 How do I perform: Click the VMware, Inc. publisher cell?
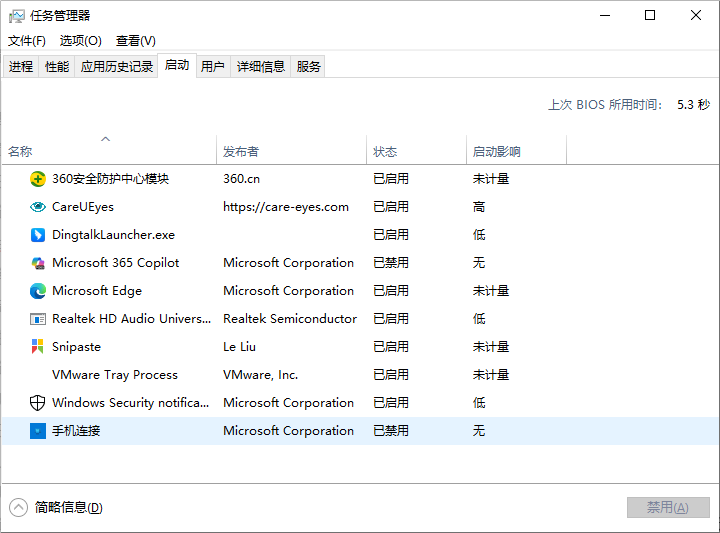260,375
